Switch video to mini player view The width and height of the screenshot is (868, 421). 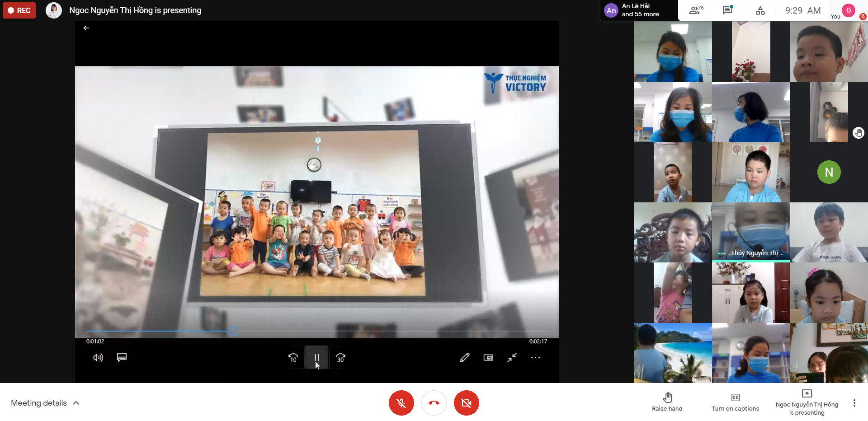pyautogui.click(x=488, y=358)
